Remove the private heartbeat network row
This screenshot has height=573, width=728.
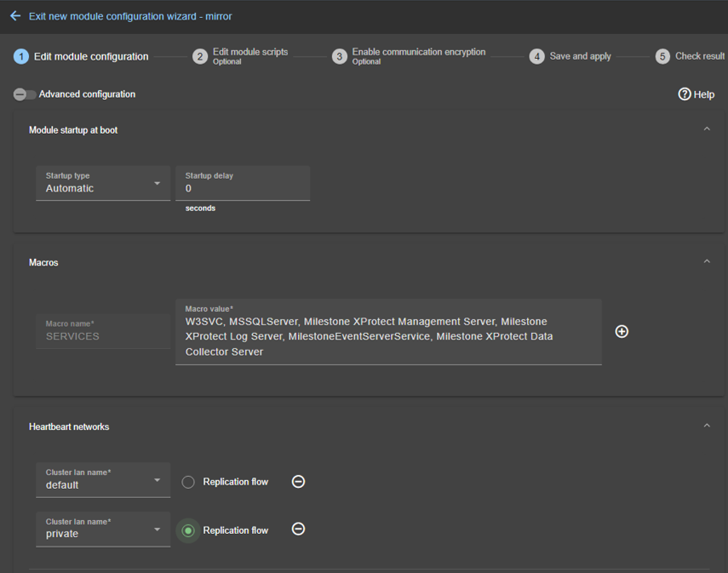pos(298,530)
